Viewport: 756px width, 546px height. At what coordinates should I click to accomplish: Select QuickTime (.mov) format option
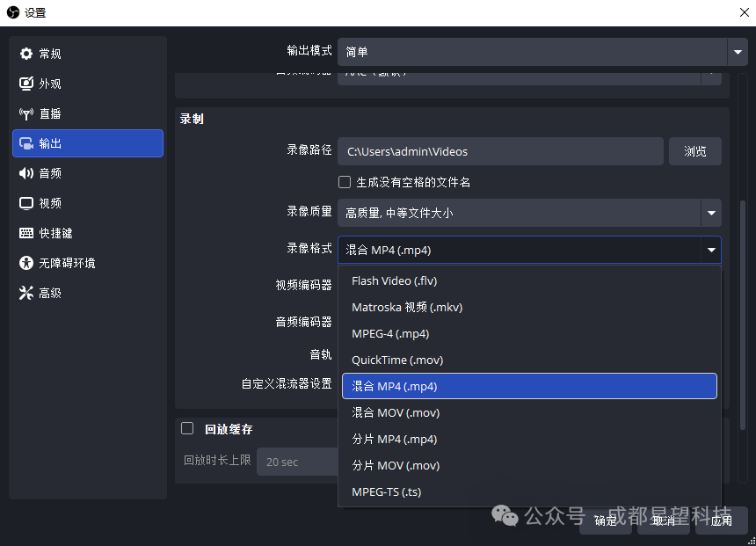click(x=529, y=360)
